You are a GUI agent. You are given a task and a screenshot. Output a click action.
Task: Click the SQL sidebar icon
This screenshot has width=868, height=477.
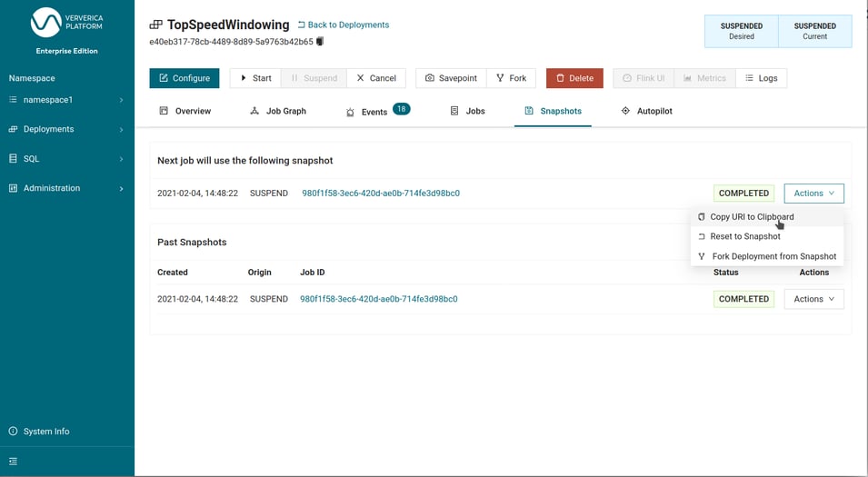(x=13, y=158)
